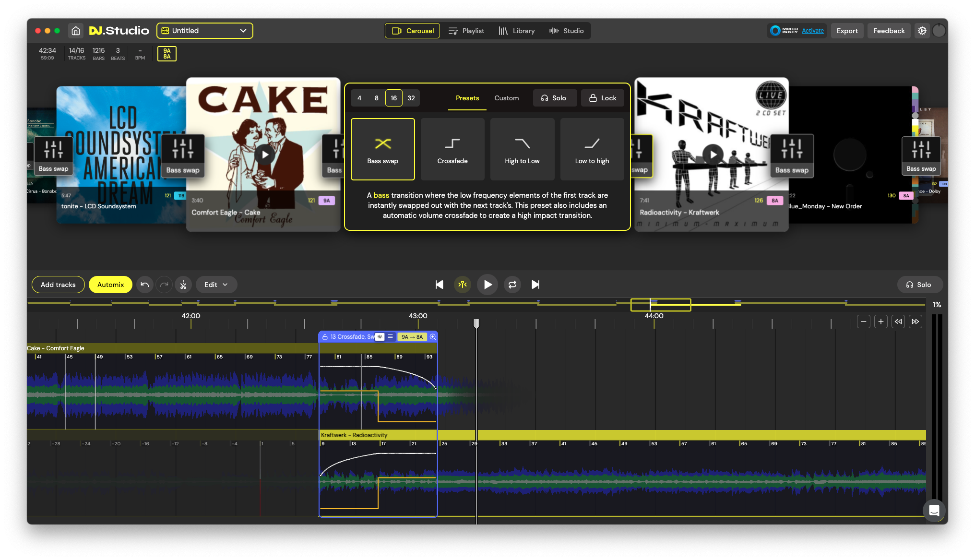Image resolution: width=975 pixels, height=560 pixels.
Task: Open the Library view
Action: [517, 31]
